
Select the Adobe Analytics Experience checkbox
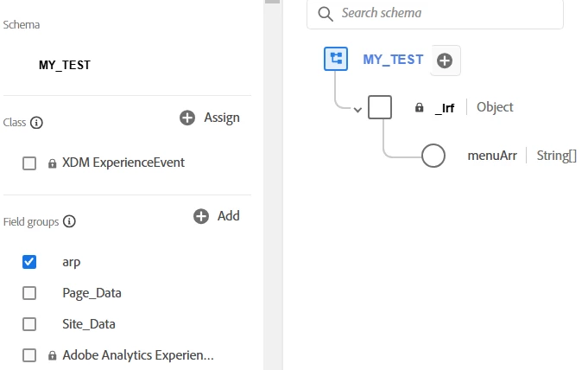(29, 355)
